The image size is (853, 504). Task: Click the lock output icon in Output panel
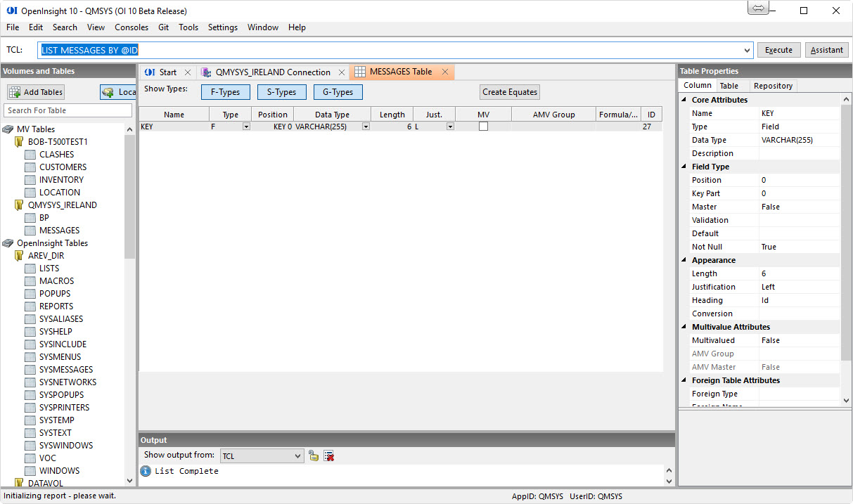[314, 456]
